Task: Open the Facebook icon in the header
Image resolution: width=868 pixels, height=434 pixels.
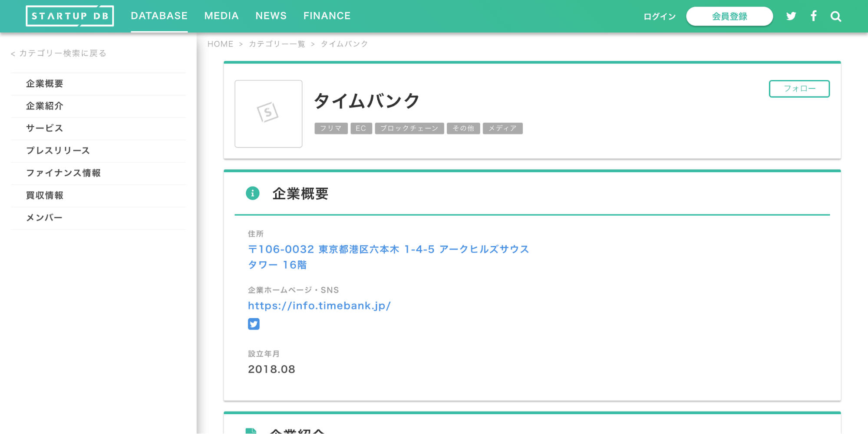Action: click(x=814, y=16)
